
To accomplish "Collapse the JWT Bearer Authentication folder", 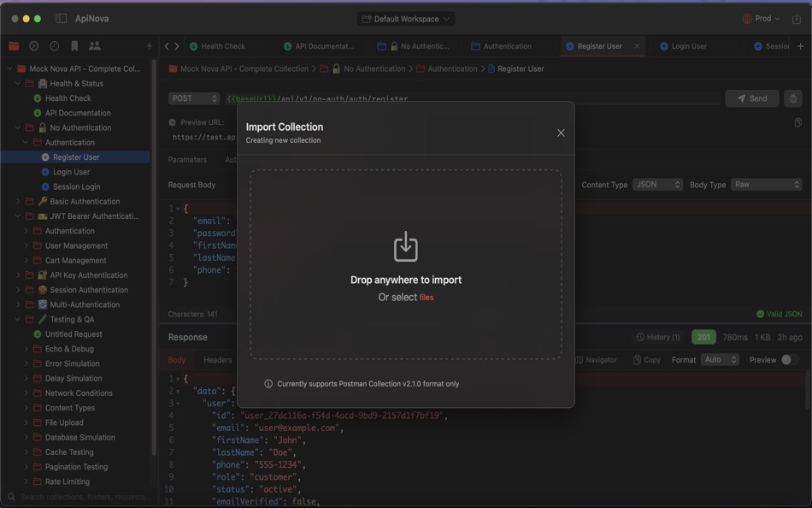I will point(18,216).
